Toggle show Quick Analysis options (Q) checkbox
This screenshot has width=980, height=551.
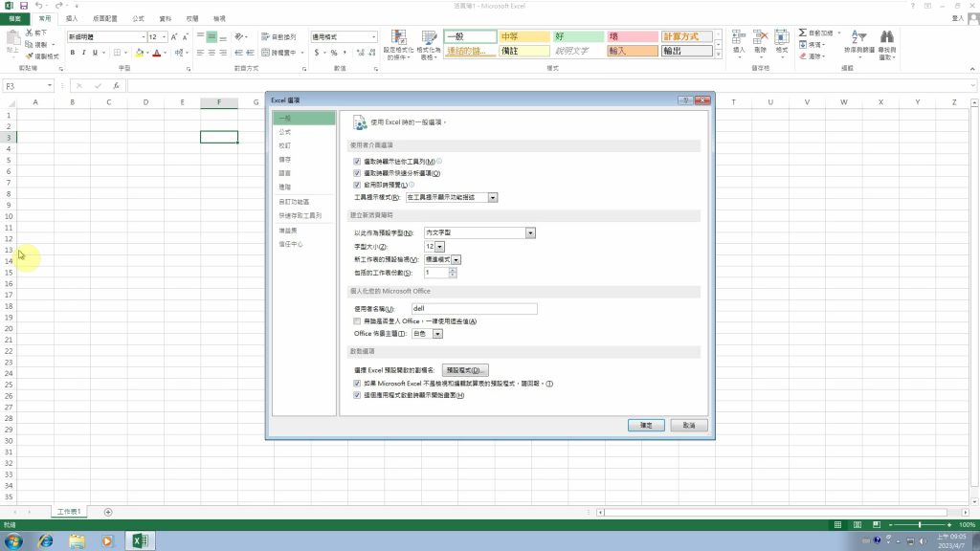click(358, 173)
